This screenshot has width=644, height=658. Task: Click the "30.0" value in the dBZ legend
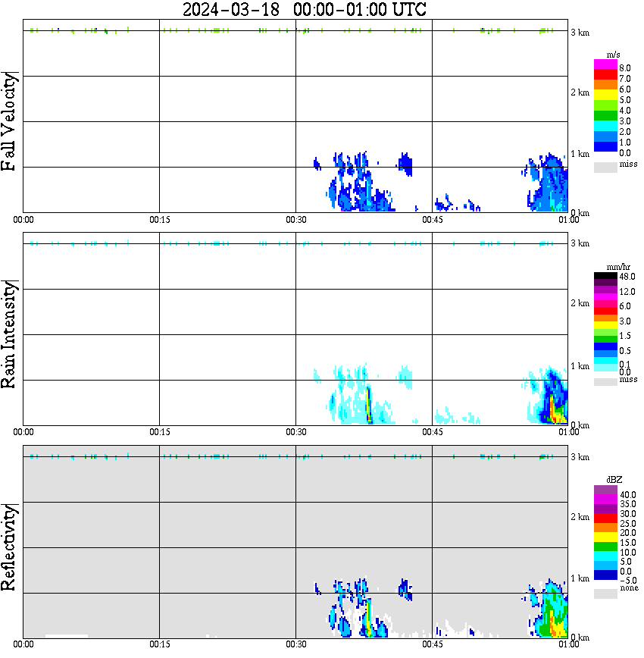pyautogui.click(x=628, y=514)
